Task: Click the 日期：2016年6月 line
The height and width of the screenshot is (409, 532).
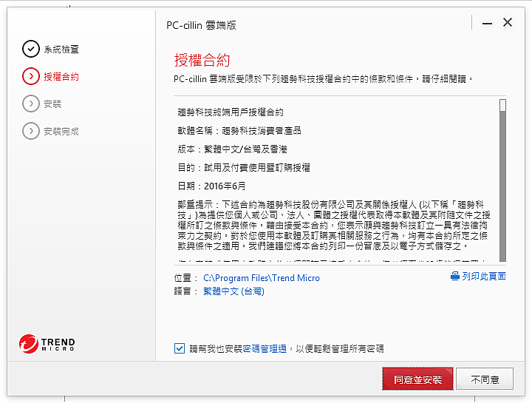Action: (211, 186)
